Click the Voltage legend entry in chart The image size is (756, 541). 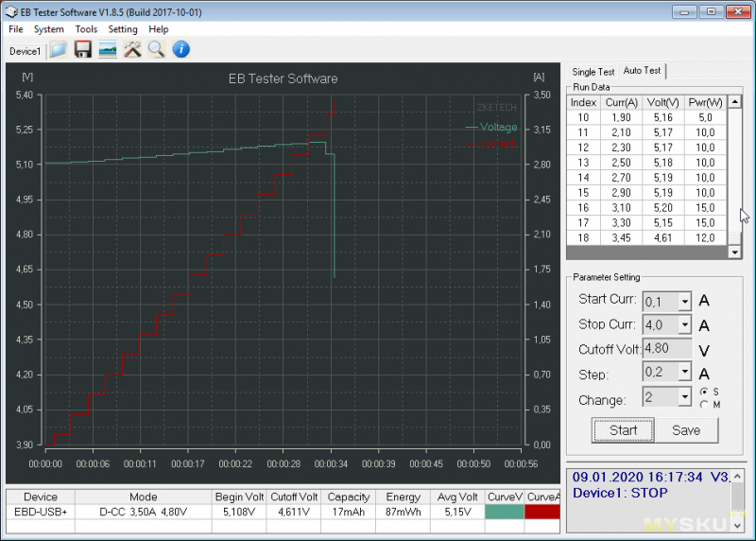pos(491,127)
